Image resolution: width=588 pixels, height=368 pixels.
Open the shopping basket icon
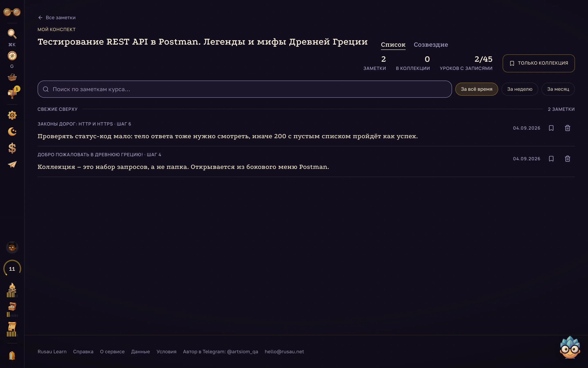coord(12,77)
